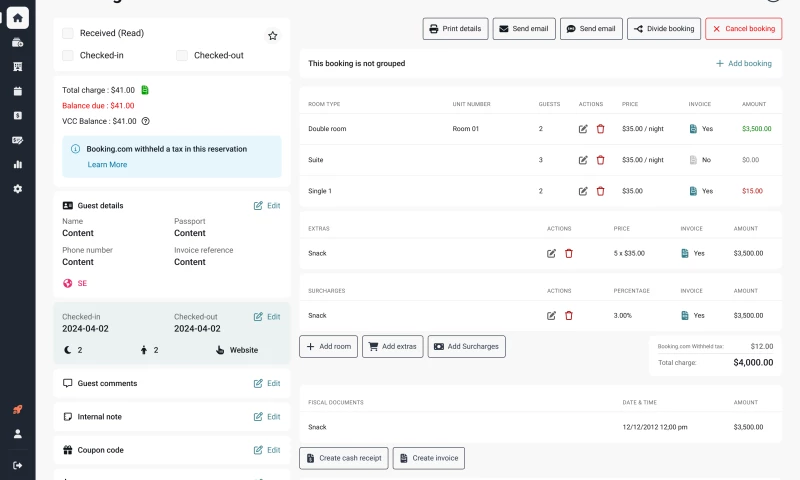This screenshot has height=480, width=800.
Task: Delete the Snack surcharge row
Action: click(x=569, y=316)
